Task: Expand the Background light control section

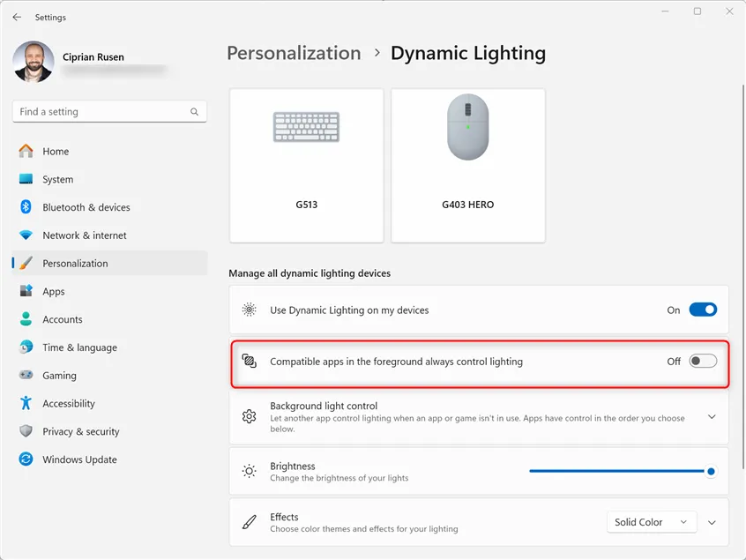Action: click(x=712, y=417)
